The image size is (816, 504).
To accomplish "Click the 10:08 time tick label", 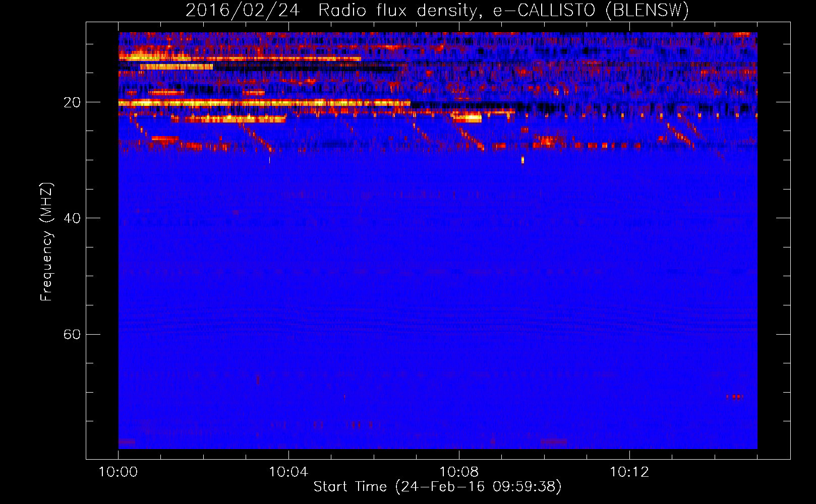I will click(x=459, y=472).
